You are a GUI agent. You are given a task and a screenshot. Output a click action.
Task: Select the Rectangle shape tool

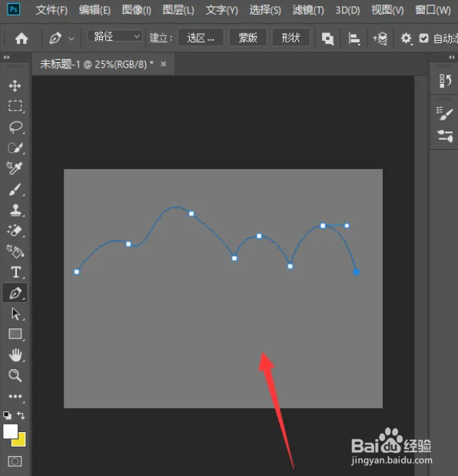15,334
